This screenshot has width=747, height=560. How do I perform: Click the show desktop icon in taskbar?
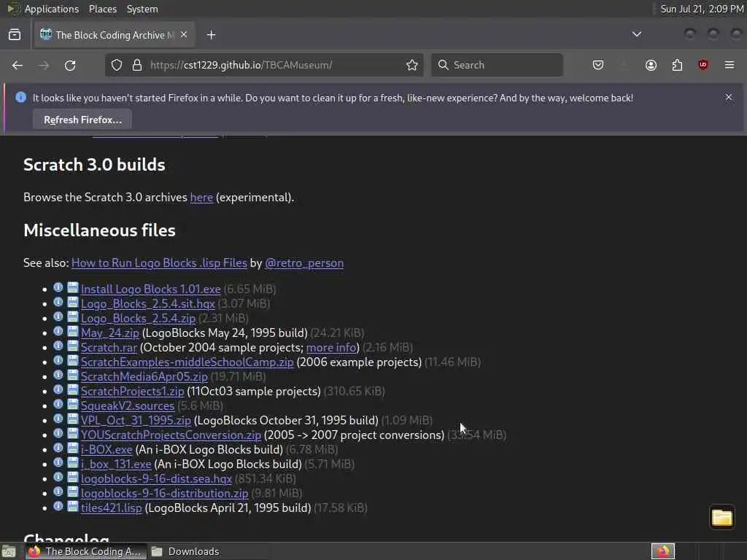tap(9, 551)
